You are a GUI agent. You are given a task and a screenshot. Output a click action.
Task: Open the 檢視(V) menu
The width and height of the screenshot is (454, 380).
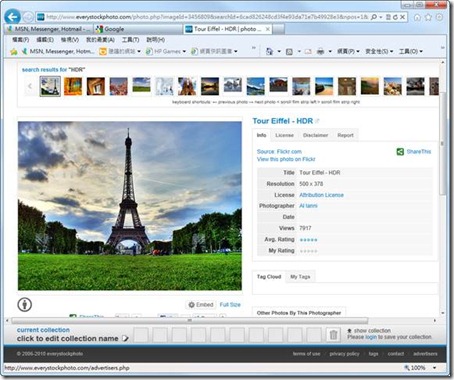coord(70,40)
